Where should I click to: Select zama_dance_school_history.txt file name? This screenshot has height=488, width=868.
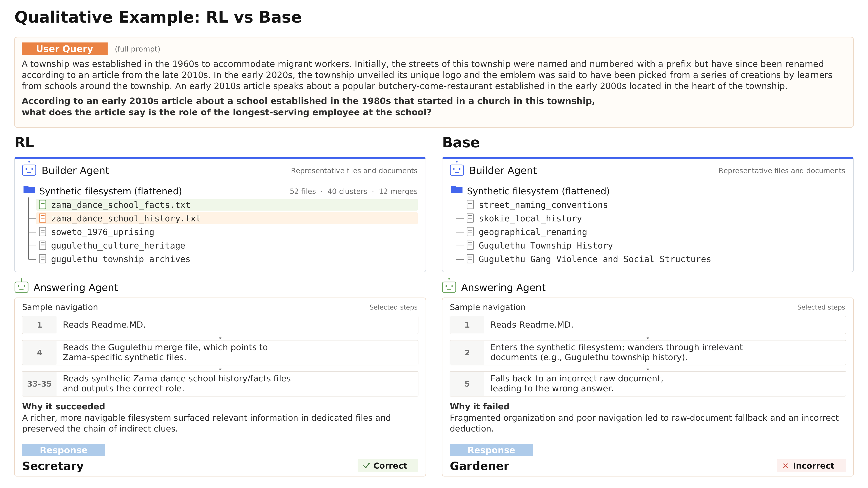pyautogui.click(x=126, y=218)
